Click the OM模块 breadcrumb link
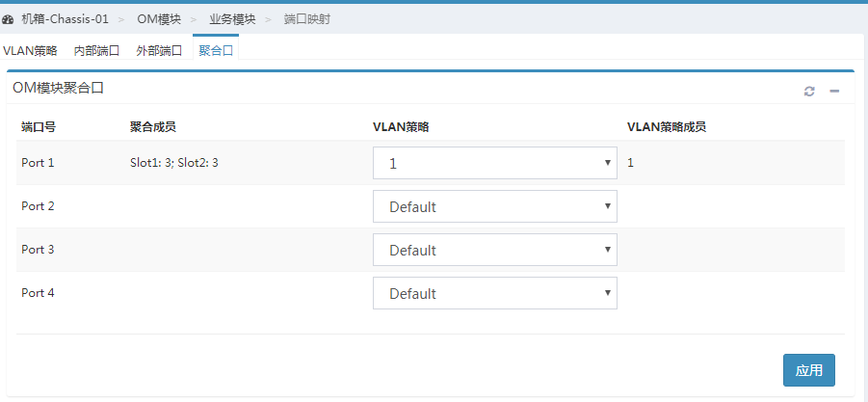Image resolution: width=868 pixels, height=402 pixels. (159, 19)
